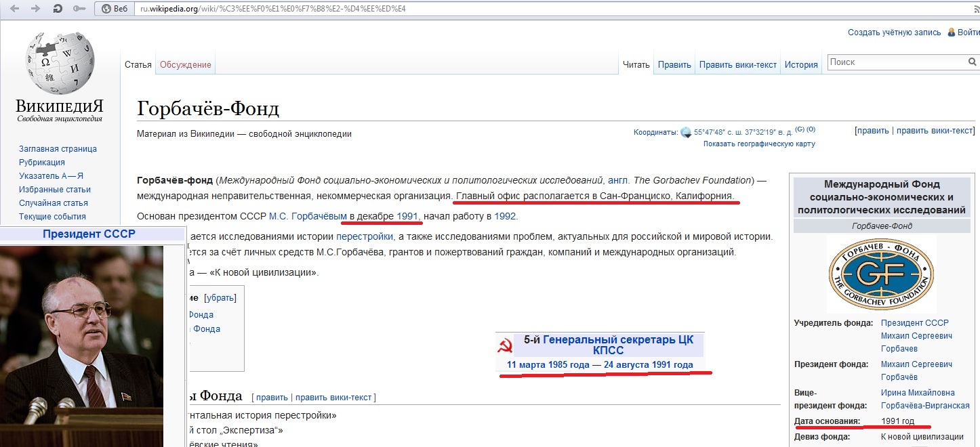Open Случайная статья in the sidebar

click(54, 203)
